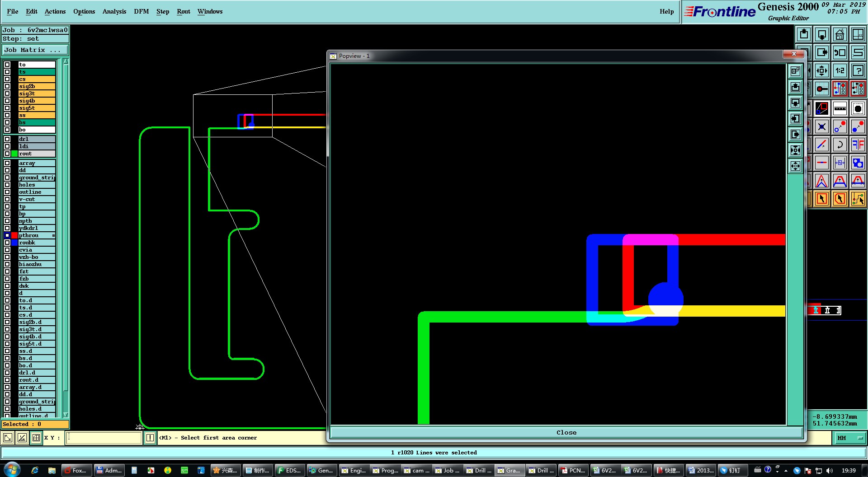This screenshot has height=477, width=868.
Task: Click the blue overlapping shapes icon
Action: (858, 163)
